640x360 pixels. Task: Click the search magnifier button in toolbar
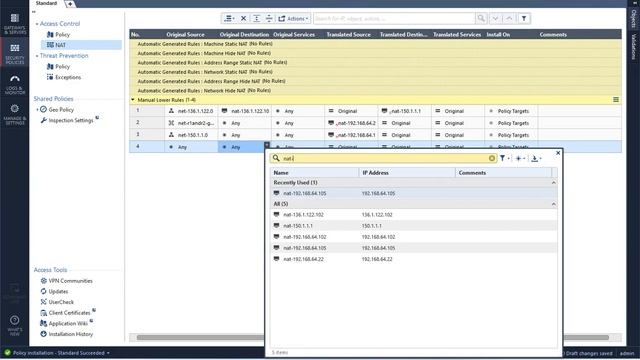click(481, 18)
